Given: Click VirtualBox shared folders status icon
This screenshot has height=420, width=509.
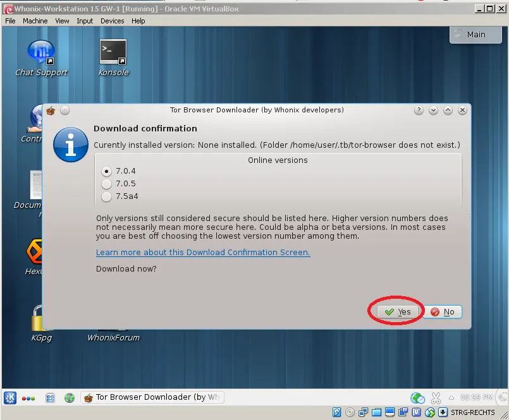Looking at the screenshot, I should (377, 412).
